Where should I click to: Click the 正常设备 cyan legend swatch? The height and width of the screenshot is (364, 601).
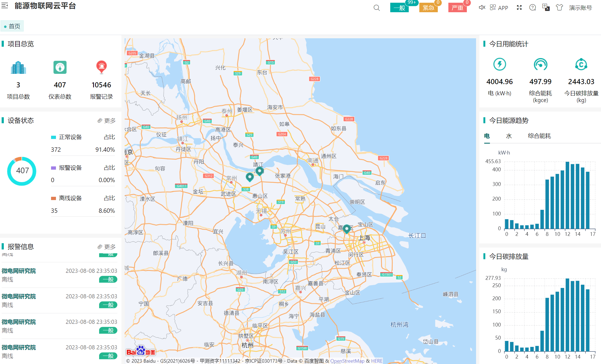pyautogui.click(x=54, y=137)
